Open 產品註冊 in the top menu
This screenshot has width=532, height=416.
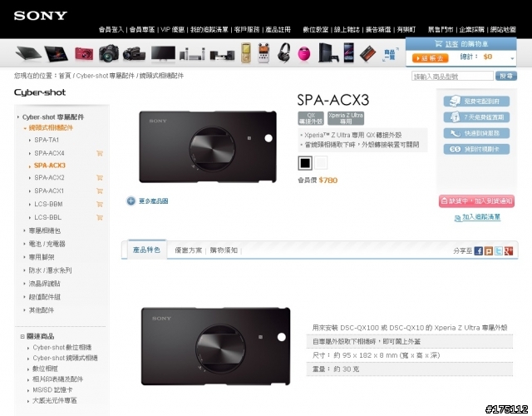tap(278, 30)
